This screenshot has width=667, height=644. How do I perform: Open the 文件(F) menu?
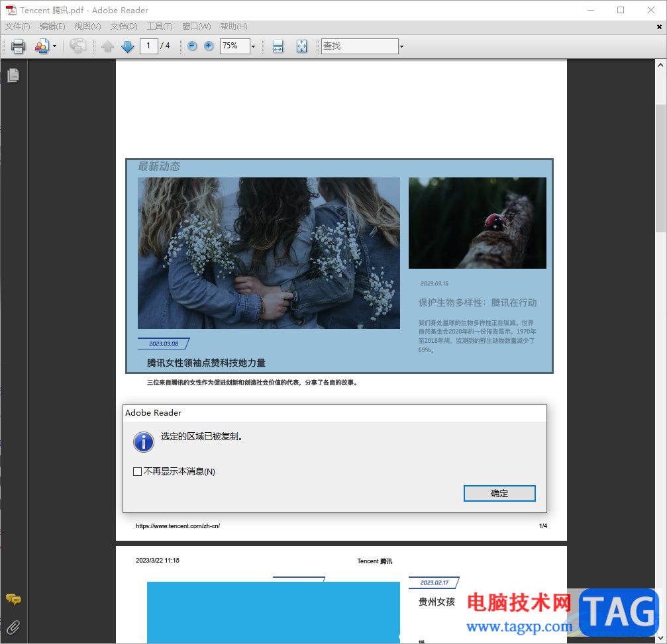(18, 26)
